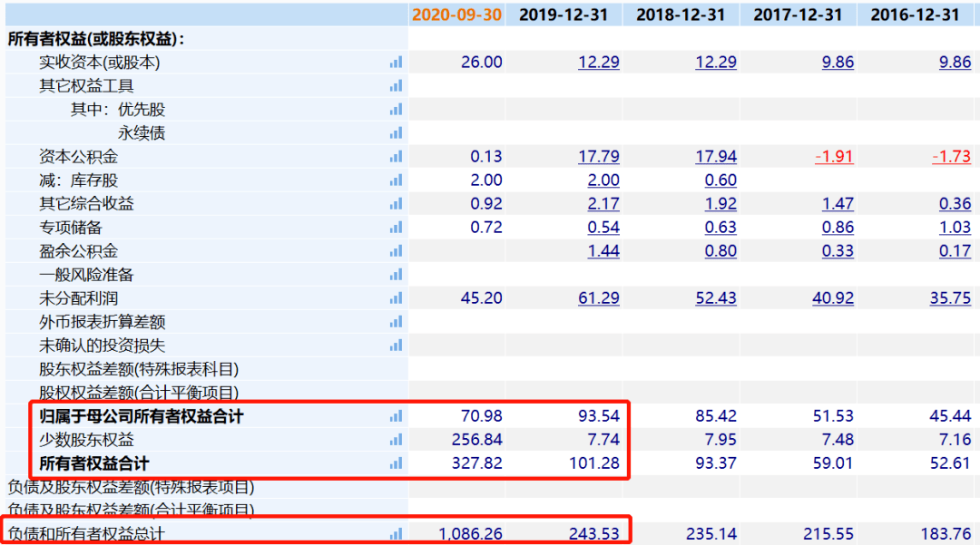Open chart icon for 少数股东权益 row
This screenshot has height=545, width=980.
pos(396,440)
